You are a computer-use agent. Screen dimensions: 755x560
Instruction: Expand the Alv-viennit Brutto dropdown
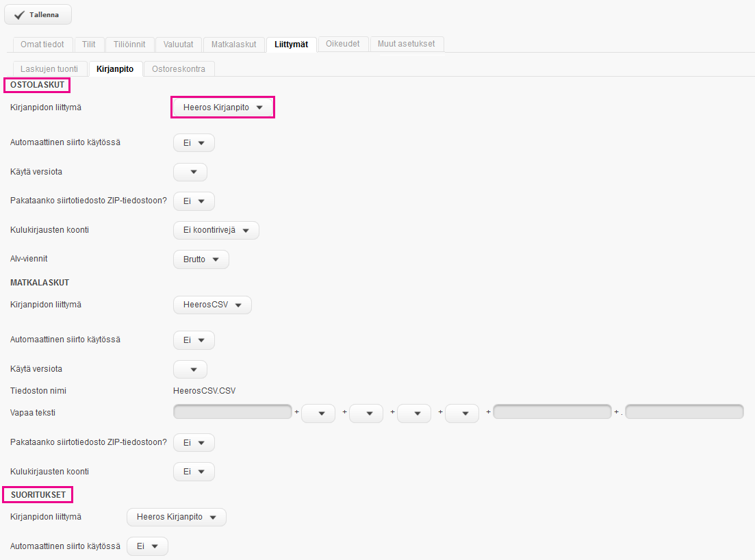coord(201,260)
